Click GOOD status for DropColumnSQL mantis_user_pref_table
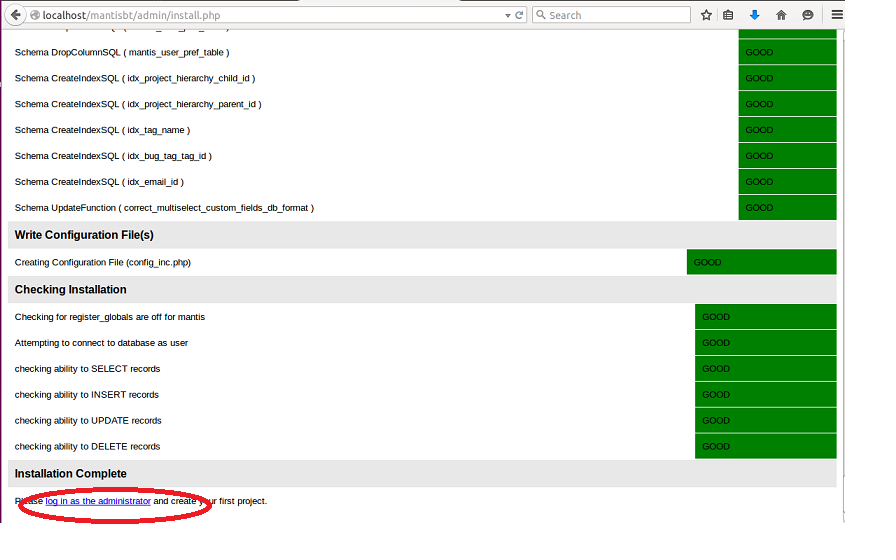The width and height of the screenshot is (896, 560). coord(787,53)
